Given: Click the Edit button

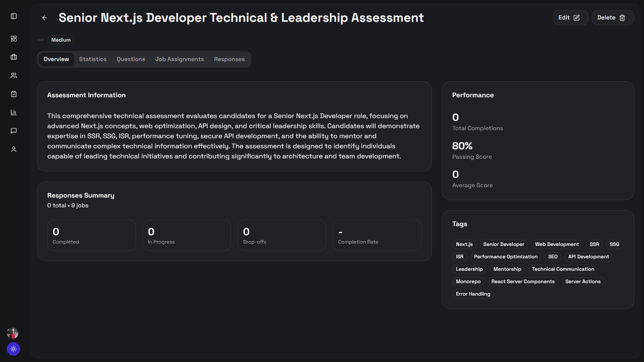Looking at the screenshot, I should tap(570, 17).
